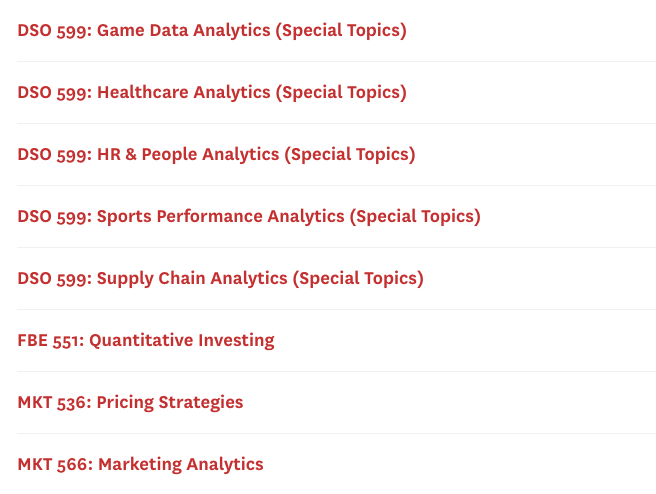Open DSO 599: Game Data Analytics course
The height and width of the screenshot is (494, 656).
(x=212, y=31)
